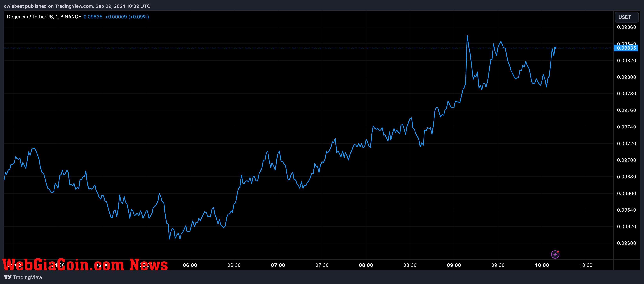Screen dimensions: 644x284
Task: Click the 09:00 time axis label
Action: 454,265
